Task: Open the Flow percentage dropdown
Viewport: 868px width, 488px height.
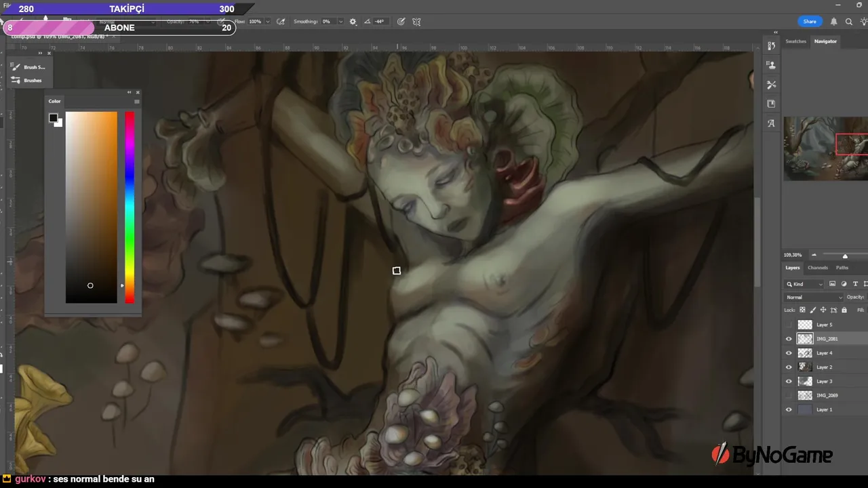Action: [x=268, y=22]
